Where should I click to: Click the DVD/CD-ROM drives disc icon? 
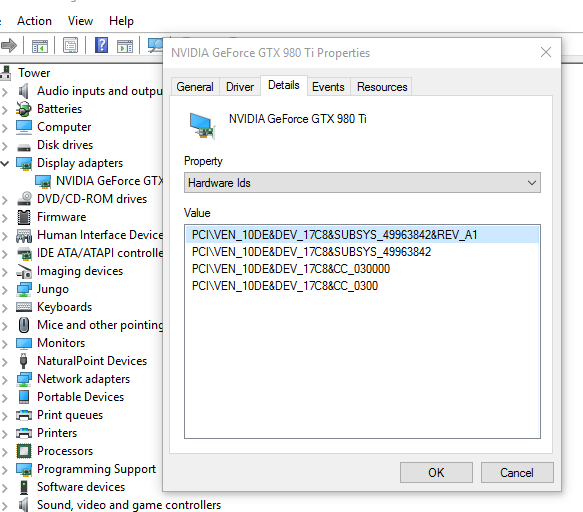24,198
